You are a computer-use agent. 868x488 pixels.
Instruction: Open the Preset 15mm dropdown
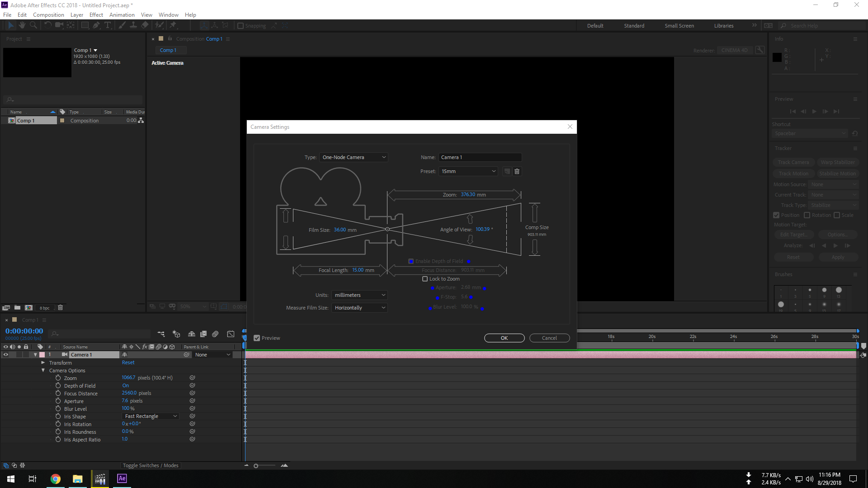pyautogui.click(x=468, y=171)
